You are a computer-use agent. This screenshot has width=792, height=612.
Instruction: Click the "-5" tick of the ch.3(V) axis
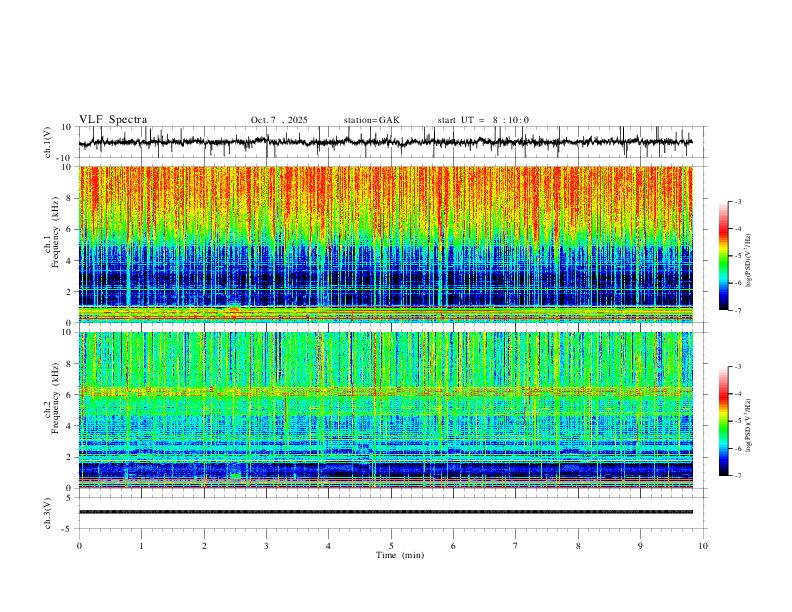click(x=68, y=529)
